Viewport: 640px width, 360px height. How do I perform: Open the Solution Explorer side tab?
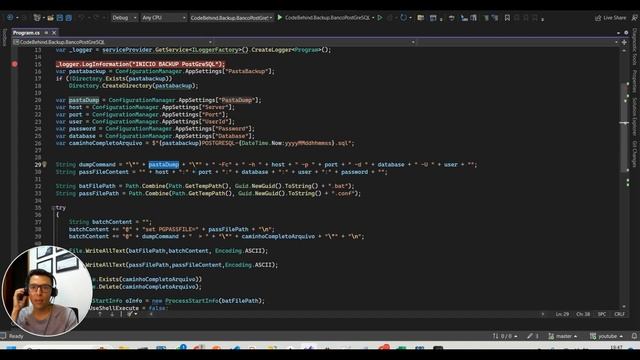click(x=635, y=116)
